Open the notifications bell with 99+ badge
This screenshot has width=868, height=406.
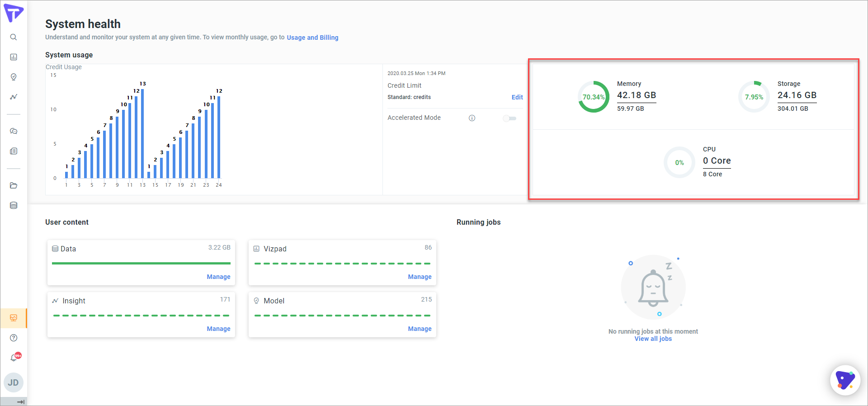coord(15,357)
